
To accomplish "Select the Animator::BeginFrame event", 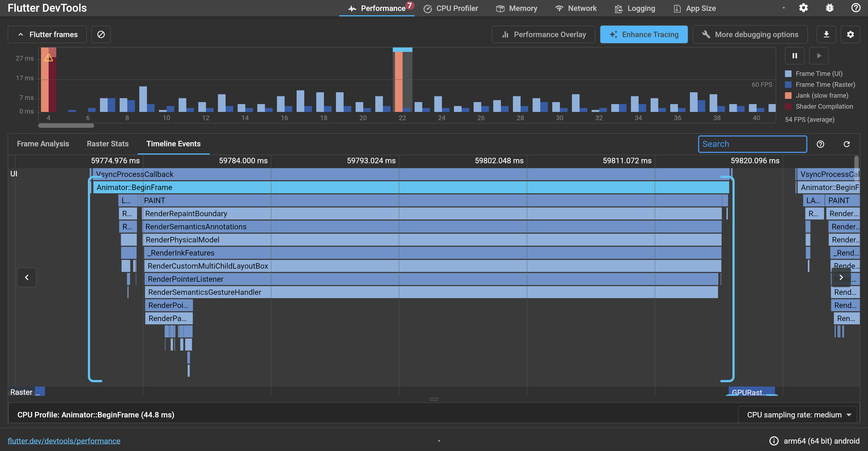I will tap(411, 187).
